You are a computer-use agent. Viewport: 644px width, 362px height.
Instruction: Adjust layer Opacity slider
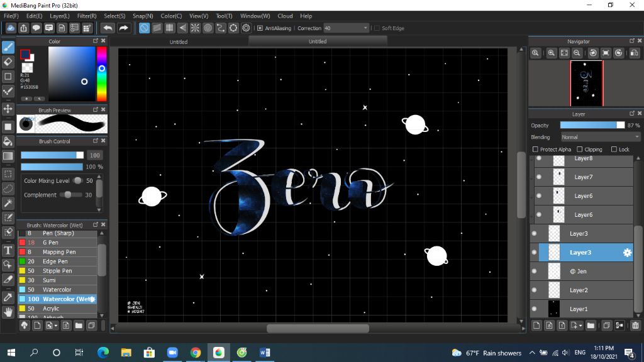tap(592, 125)
